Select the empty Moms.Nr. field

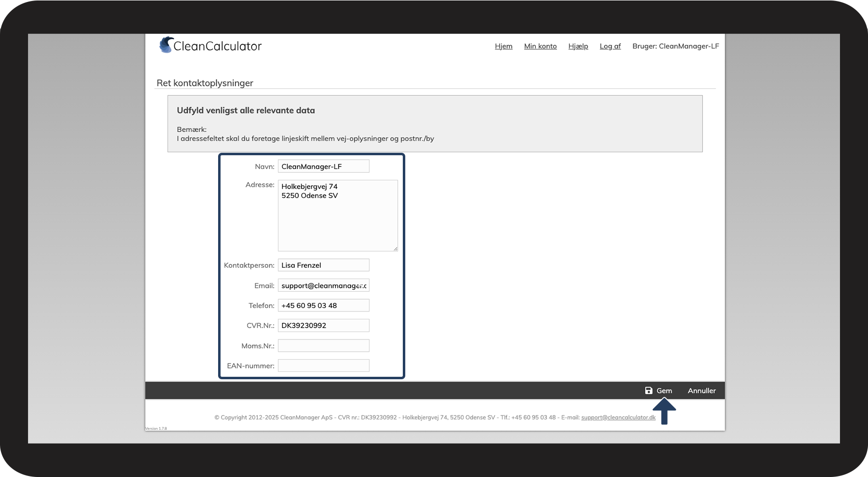click(323, 346)
